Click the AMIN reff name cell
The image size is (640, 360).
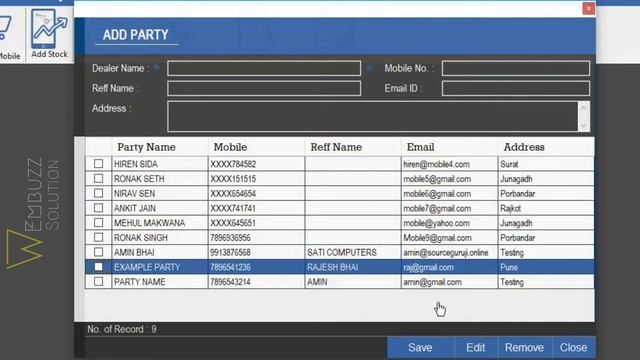pos(353,282)
